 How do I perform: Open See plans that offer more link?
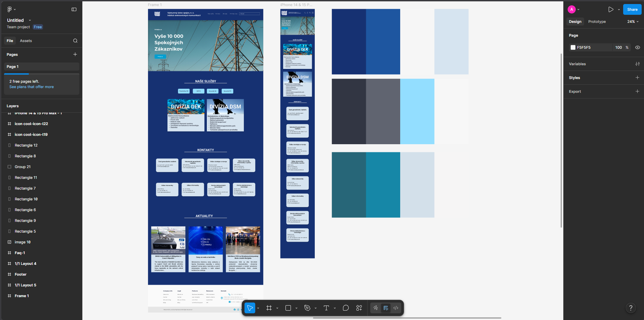(32, 87)
